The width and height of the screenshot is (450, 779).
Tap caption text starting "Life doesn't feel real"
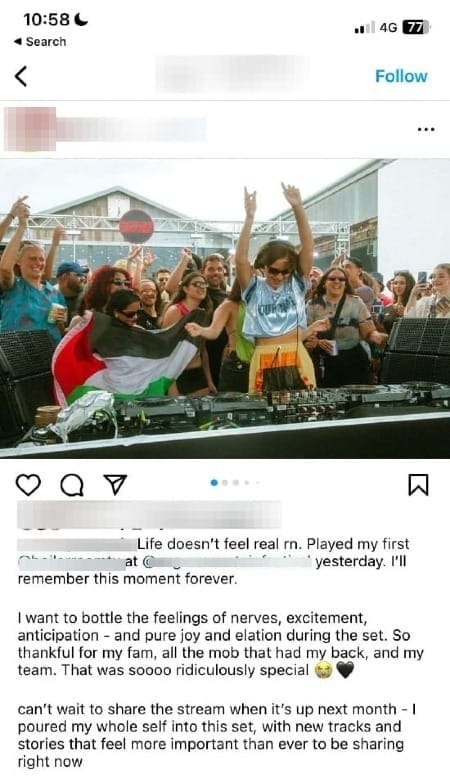click(x=273, y=544)
